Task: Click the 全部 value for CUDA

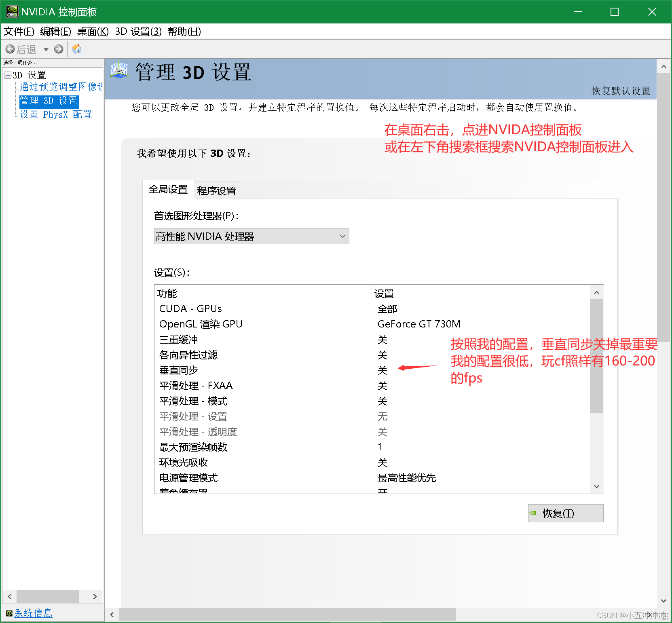Action: [x=387, y=309]
